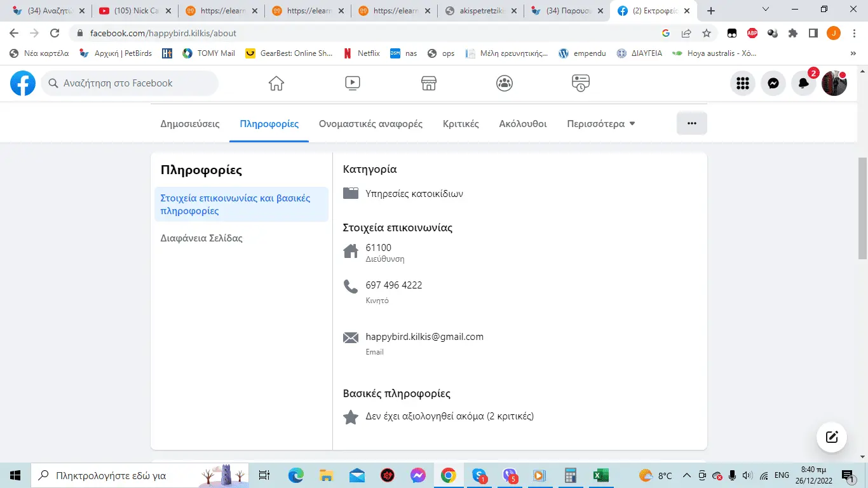Open the three-dots page options button
868x488 pixels.
[692, 123]
